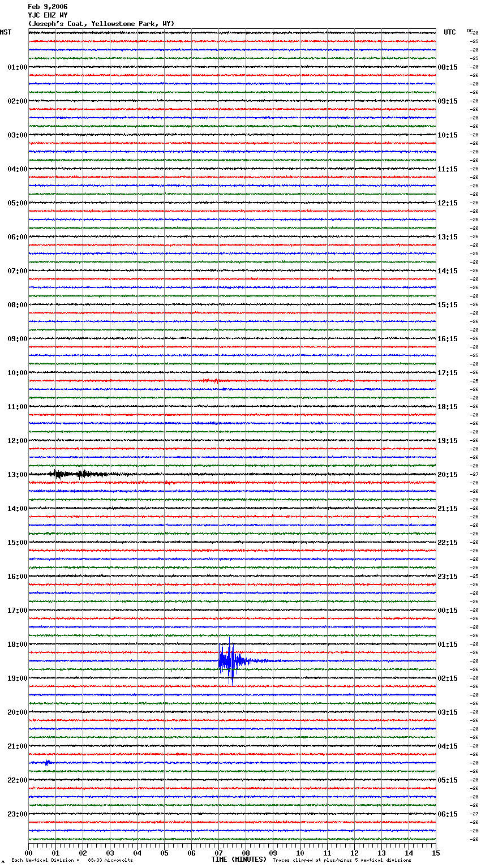The height and width of the screenshot is (868, 481).
Task: Click the Joseph's Coat, Yellowstone Park location title
Action: coord(101,24)
